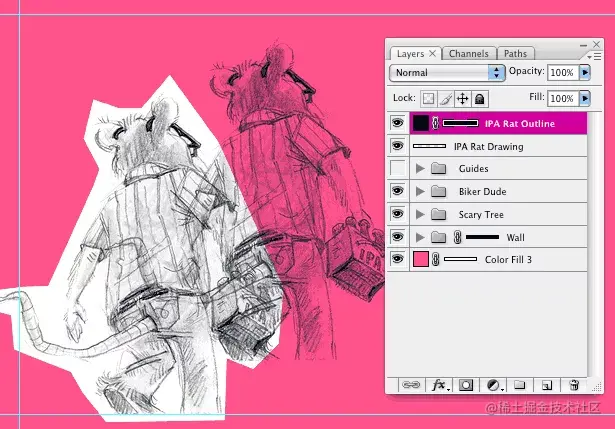Close the Layers palette window
615x429 pixels.
click(597, 44)
